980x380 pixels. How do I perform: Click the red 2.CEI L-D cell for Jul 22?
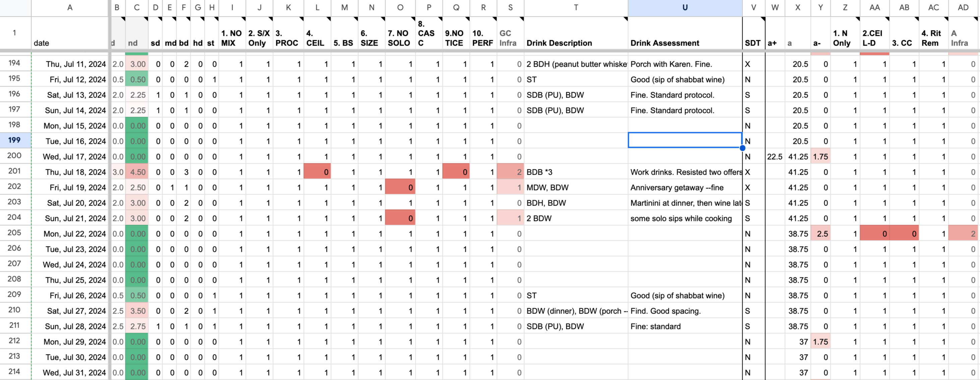click(x=874, y=233)
